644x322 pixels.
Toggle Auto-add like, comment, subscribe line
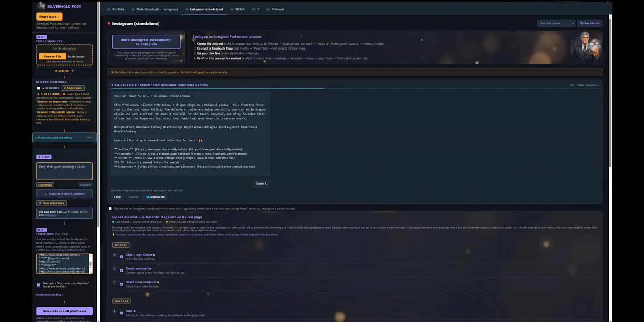[39, 285]
